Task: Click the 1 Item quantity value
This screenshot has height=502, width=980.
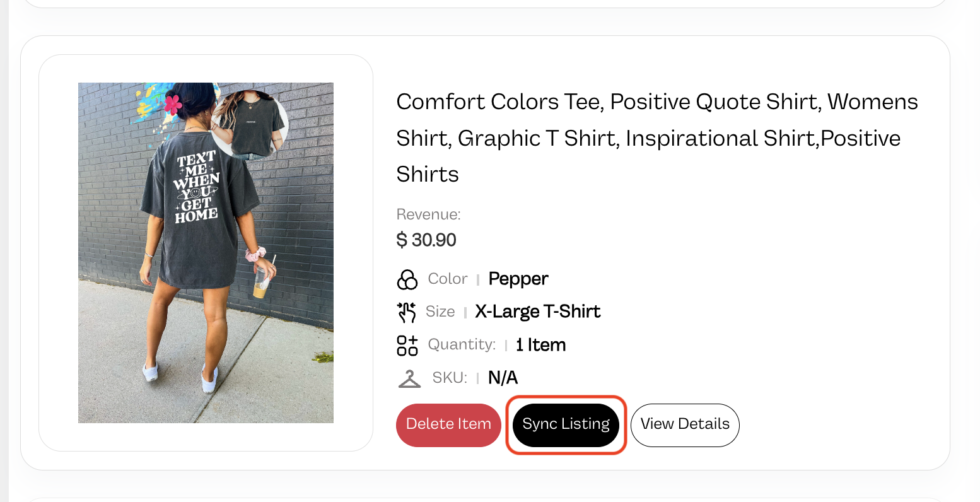Action: [540, 345]
